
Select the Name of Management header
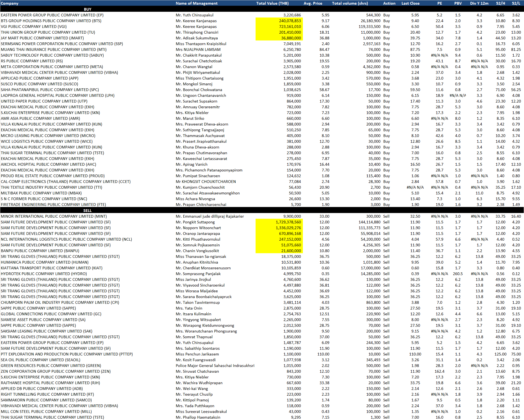click(197, 3)
